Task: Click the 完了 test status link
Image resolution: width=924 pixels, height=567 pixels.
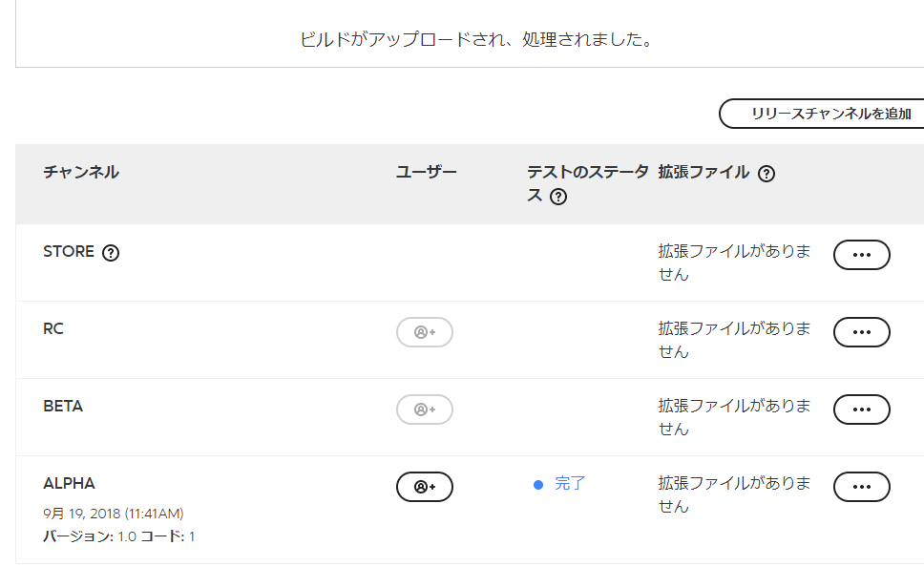Action: pos(570,484)
